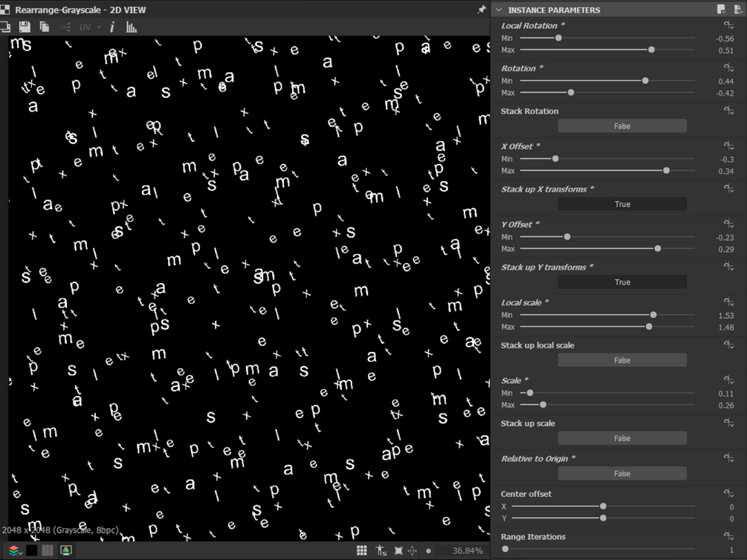
Task: Toggle the sRGB monitor color display icon
Action: point(65,551)
